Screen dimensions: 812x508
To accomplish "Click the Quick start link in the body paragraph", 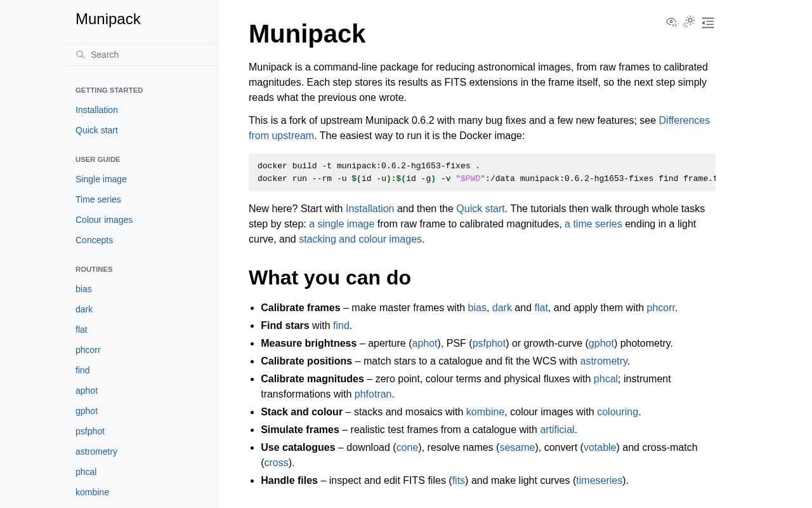I will (480, 209).
